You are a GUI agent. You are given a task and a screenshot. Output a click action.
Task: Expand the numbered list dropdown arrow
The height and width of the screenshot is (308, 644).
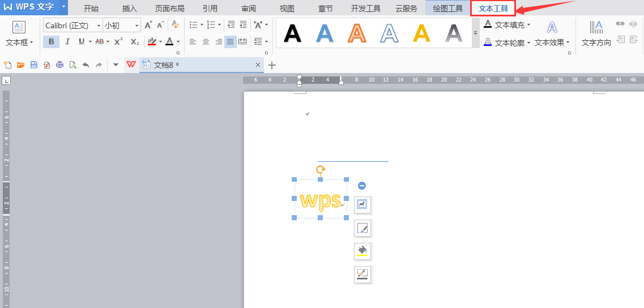point(219,25)
